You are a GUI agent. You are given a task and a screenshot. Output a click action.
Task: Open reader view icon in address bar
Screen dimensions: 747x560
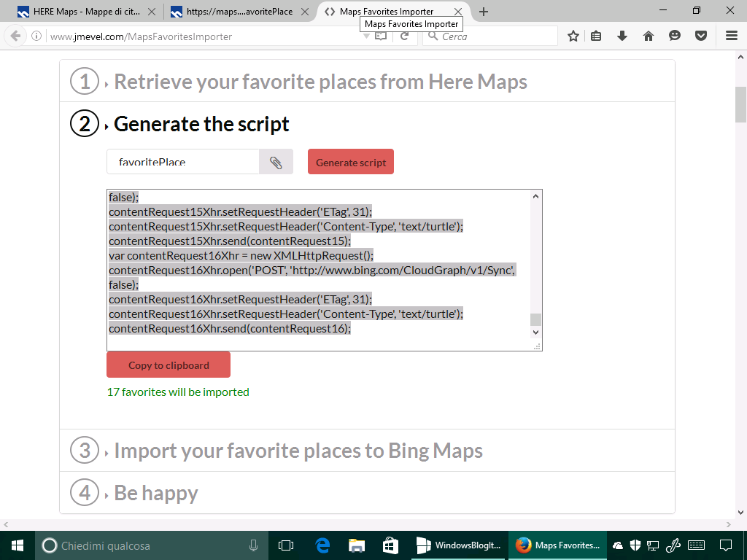click(381, 36)
